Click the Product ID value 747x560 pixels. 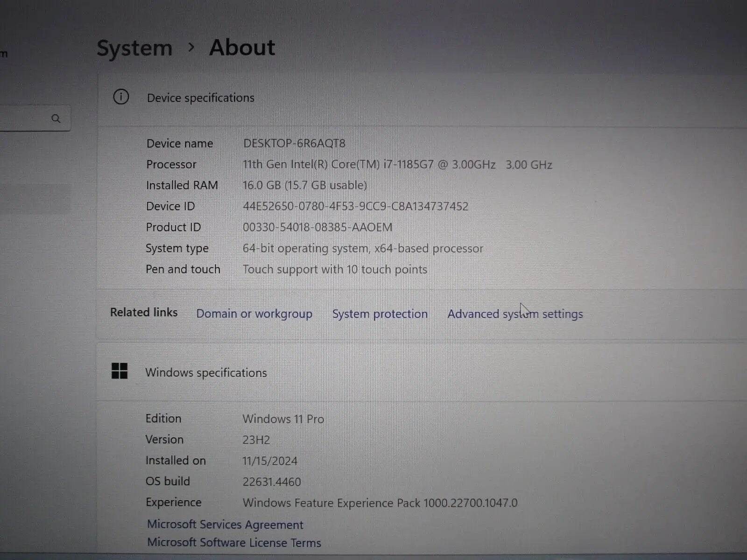coord(317,227)
